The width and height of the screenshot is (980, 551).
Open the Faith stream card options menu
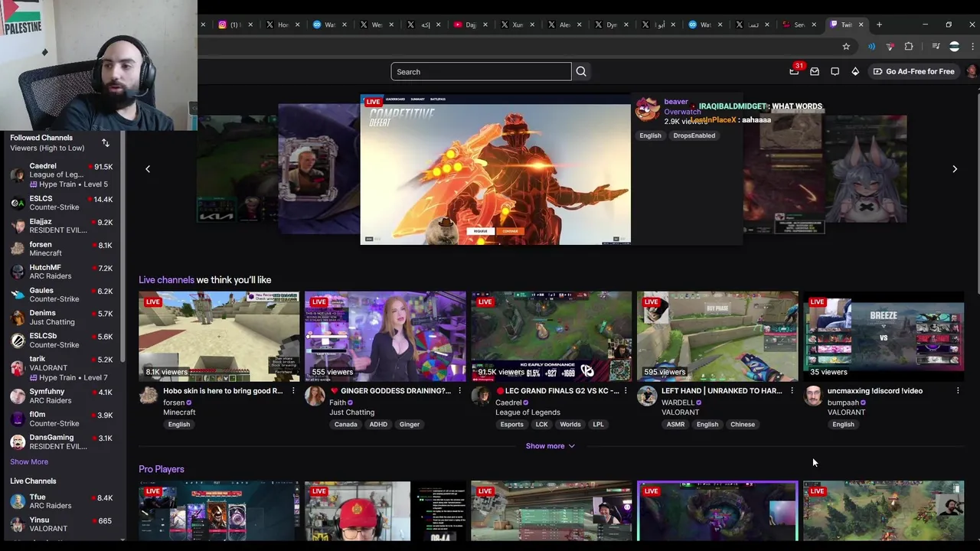(x=459, y=391)
